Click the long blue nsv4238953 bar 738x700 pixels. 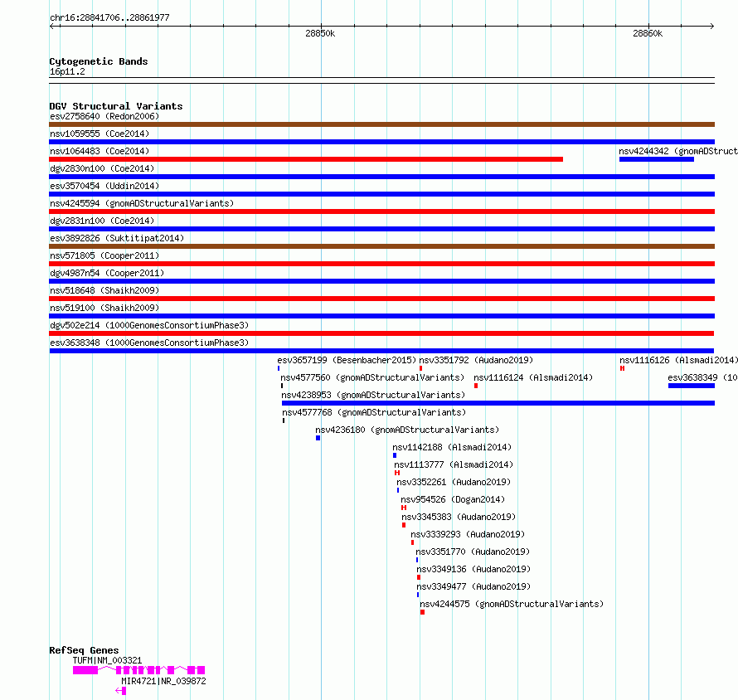[498, 403]
